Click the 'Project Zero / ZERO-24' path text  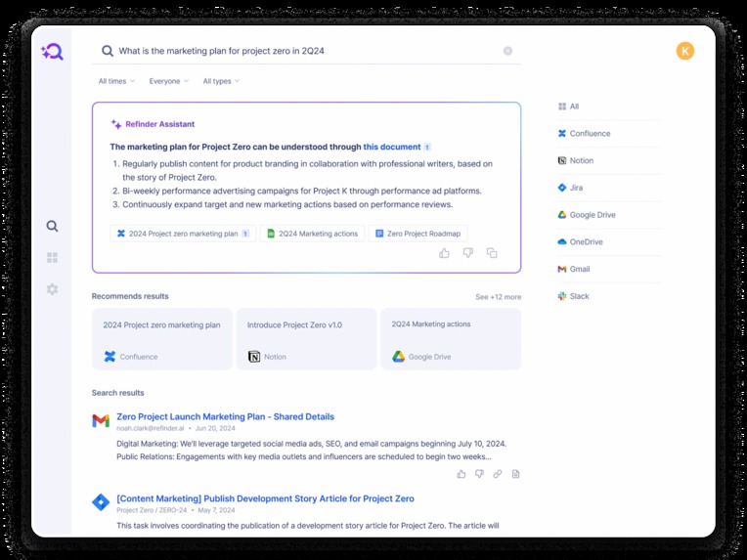pos(152,510)
